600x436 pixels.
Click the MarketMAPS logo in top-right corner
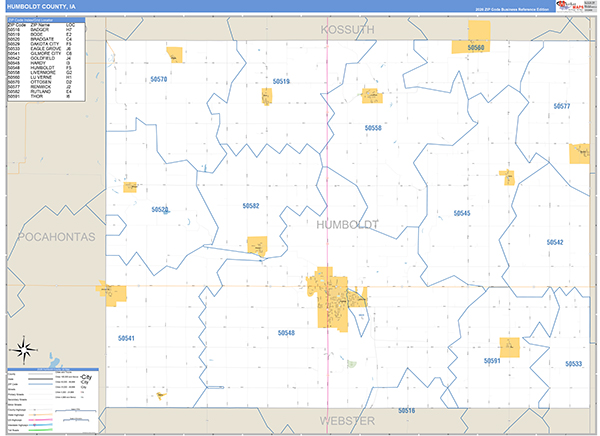(x=570, y=6)
